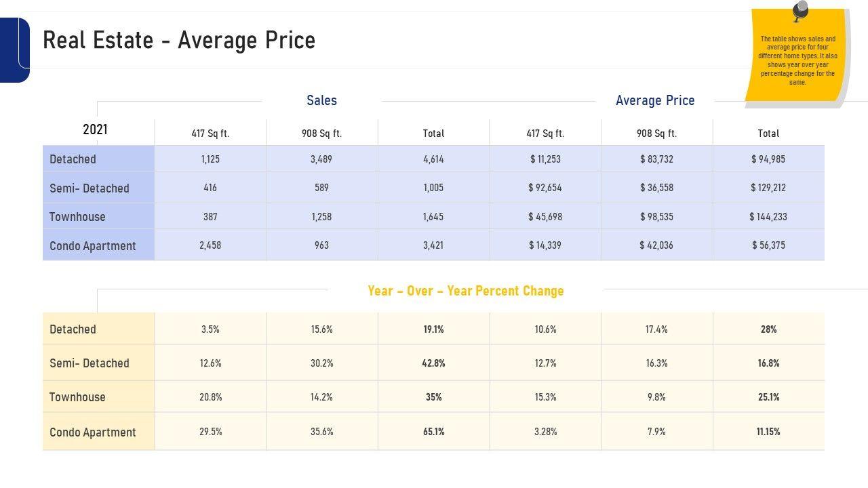Select the Townhouse row label in blue table
The width and height of the screenshot is (868, 488).
coord(77,217)
